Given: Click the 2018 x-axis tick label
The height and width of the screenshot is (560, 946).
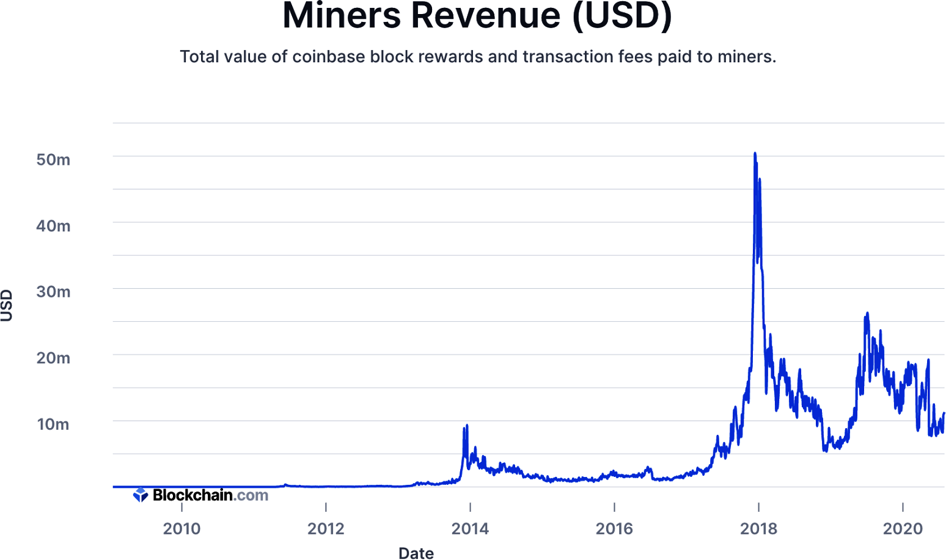Looking at the screenshot, I should [758, 528].
